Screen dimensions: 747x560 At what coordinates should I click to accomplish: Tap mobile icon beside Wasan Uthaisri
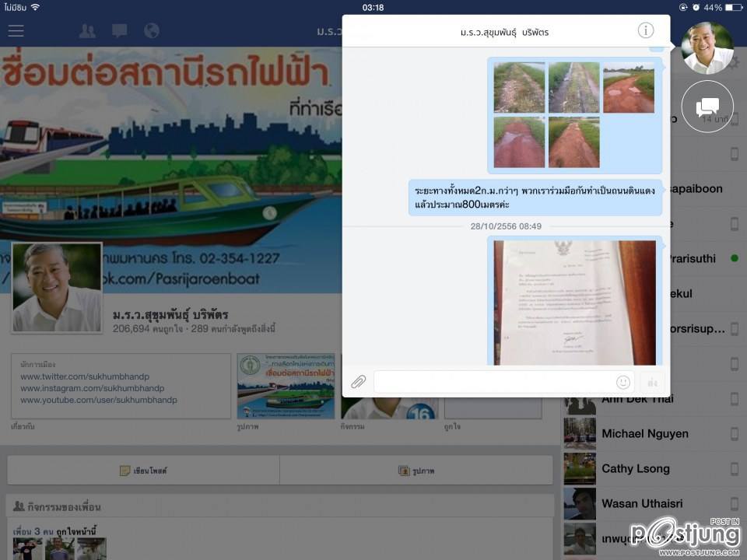pos(735,503)
